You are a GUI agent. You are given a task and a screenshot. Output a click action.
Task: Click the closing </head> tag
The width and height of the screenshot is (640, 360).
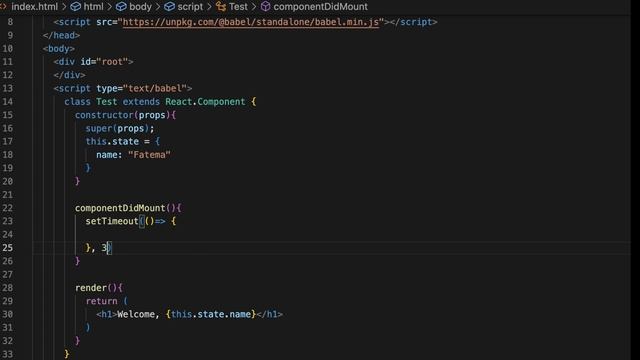[61, 35]
